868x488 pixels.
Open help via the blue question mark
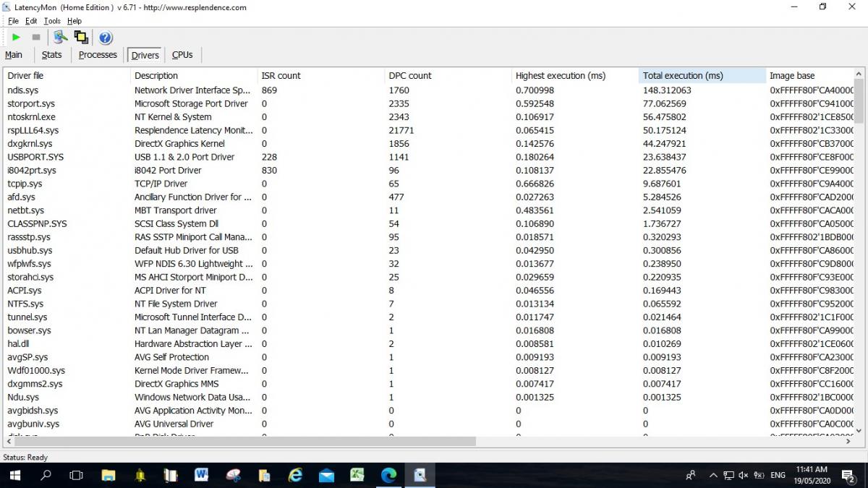(106, 38)
